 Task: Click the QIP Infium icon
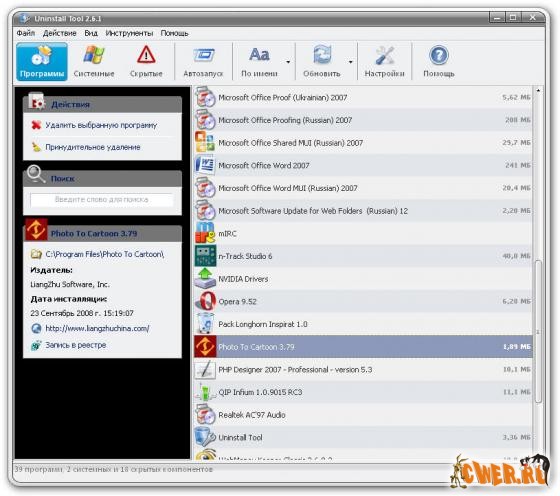(205, 392)
